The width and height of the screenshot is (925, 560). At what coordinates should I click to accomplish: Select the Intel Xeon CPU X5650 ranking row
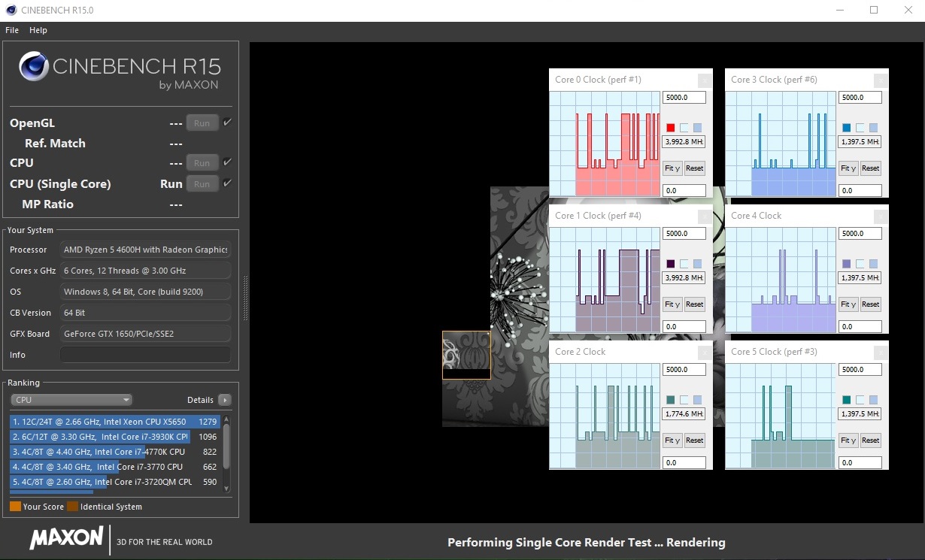[114, 422]
